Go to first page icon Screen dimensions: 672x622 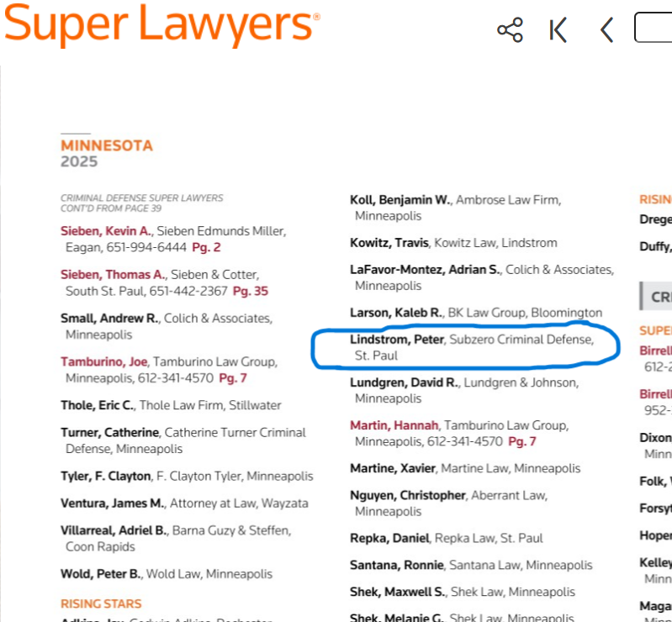[558, 29]
